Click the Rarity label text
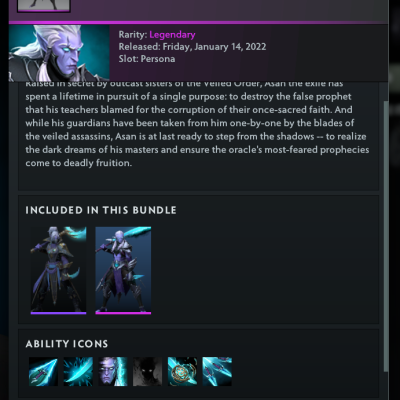 (133, 35)
